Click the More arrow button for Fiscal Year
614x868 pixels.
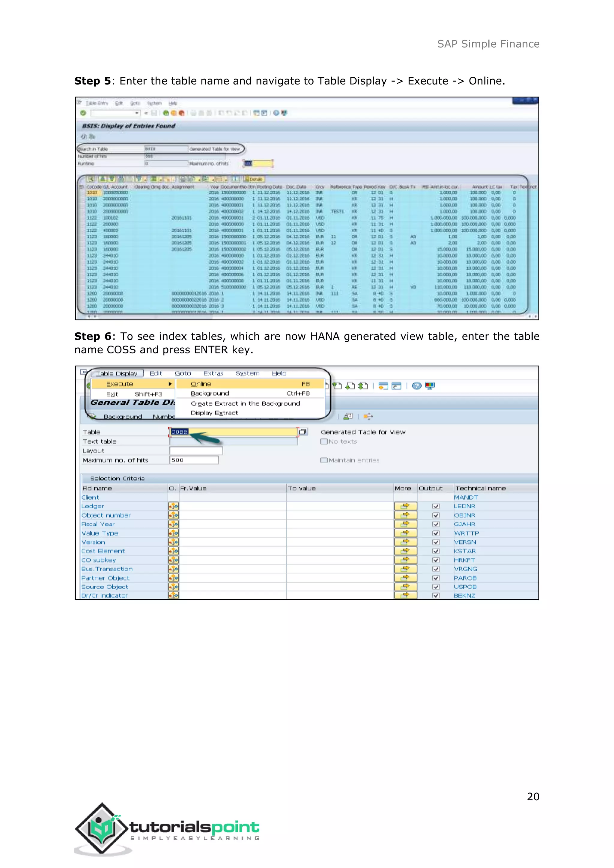pos(405,524)
